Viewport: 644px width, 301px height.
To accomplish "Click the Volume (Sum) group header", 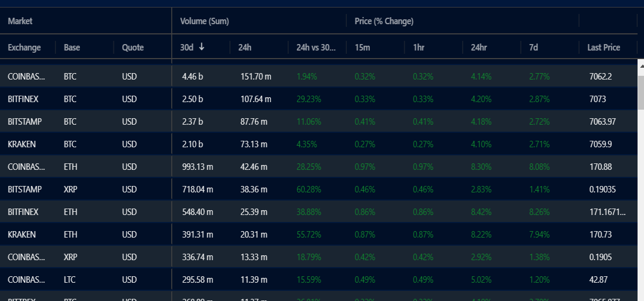I will click(x=204, y=21).
